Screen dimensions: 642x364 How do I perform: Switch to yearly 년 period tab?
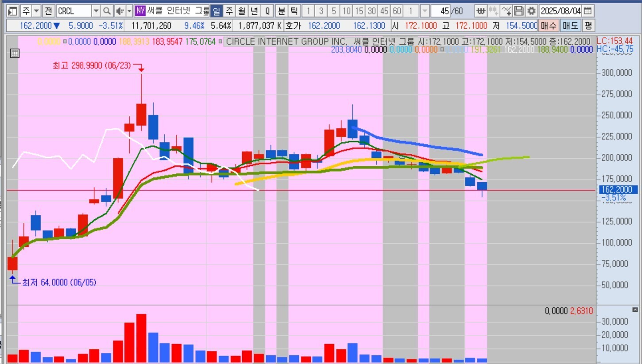pyautogui.click(x=254, y=11)
